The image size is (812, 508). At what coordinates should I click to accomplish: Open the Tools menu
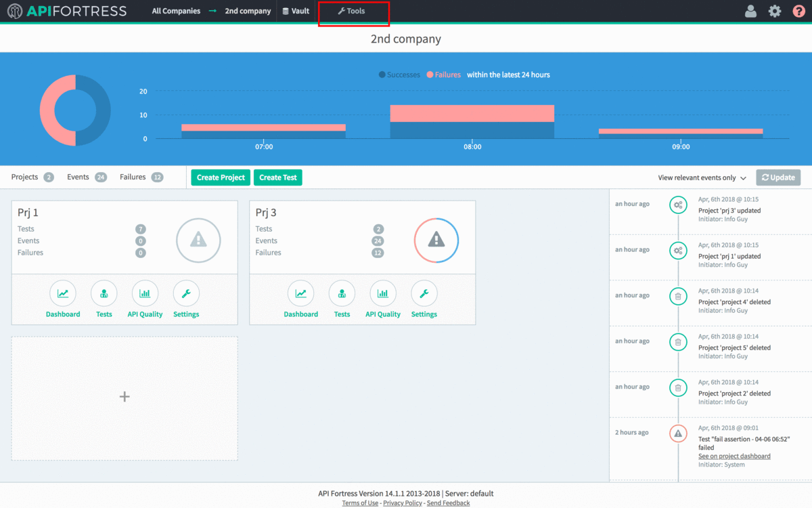(x=353, y=11)
